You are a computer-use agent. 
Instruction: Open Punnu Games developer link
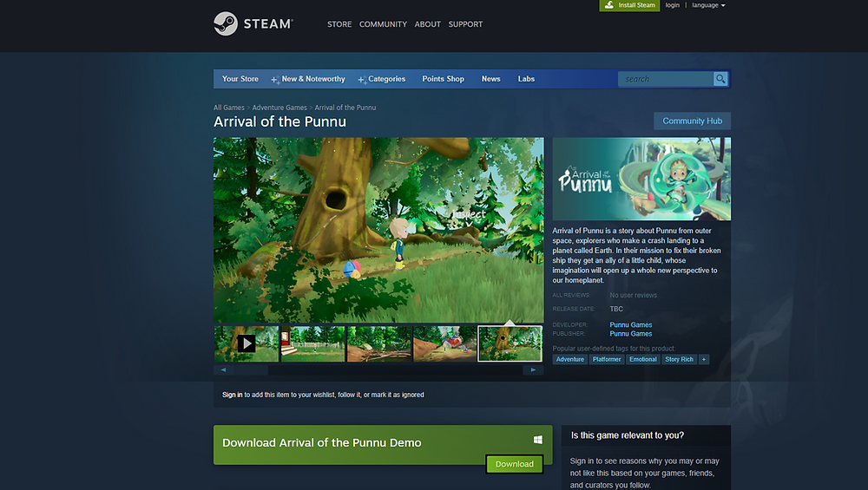630,324
